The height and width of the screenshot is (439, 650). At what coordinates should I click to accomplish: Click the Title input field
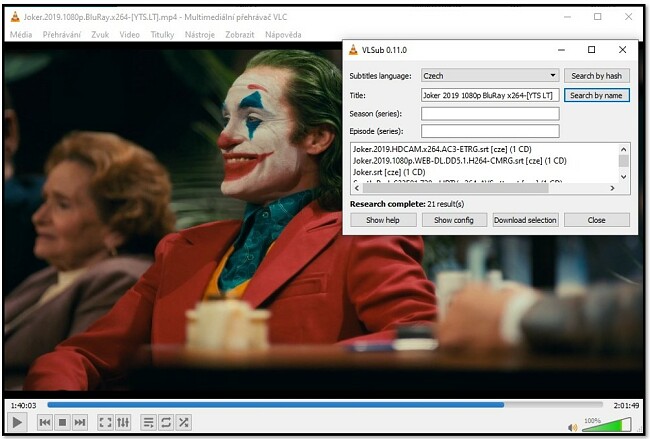tap(490, 95)
